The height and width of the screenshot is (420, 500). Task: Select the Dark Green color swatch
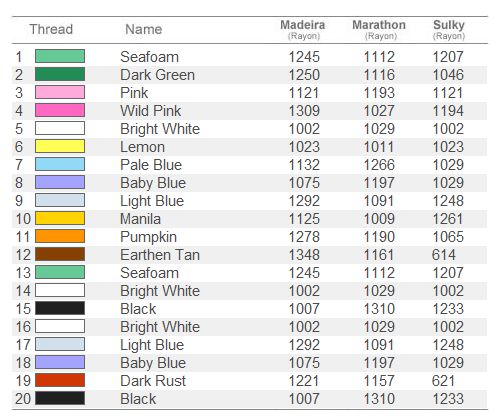pos(60,74)
